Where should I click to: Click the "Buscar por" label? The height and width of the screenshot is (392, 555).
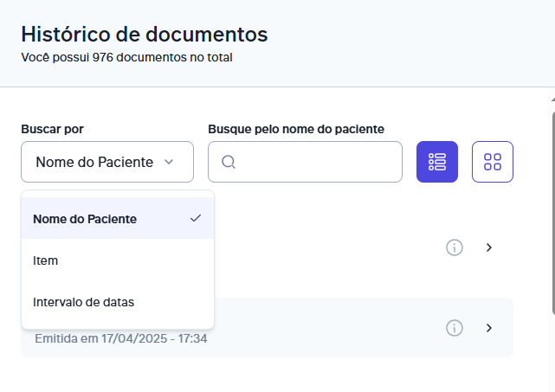point(53,129)
